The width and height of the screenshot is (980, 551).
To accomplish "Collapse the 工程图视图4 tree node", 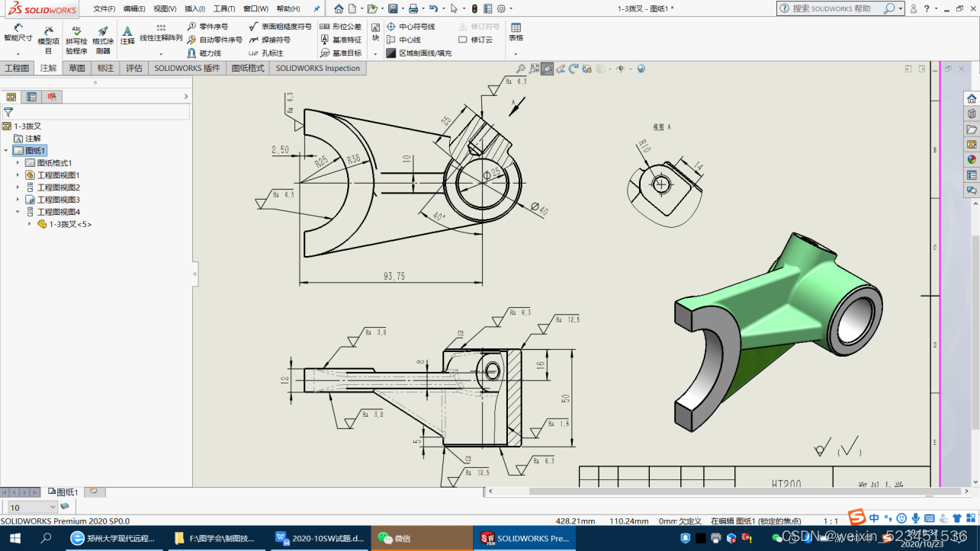I will 18,211.
